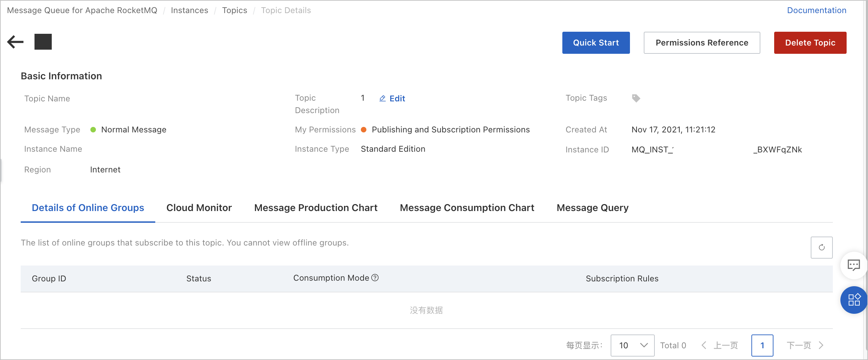Switch to Details of Online Groups tab

[88, 208]
